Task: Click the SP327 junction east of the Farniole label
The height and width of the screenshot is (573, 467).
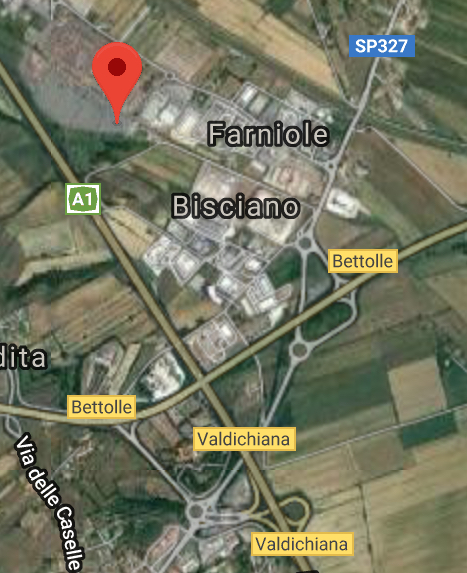Action: click(332, 166)
